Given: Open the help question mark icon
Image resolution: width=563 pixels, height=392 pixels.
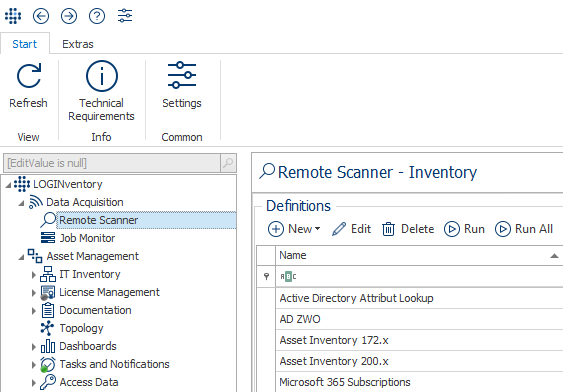Looking at the screenshot, I should point(97,16).
